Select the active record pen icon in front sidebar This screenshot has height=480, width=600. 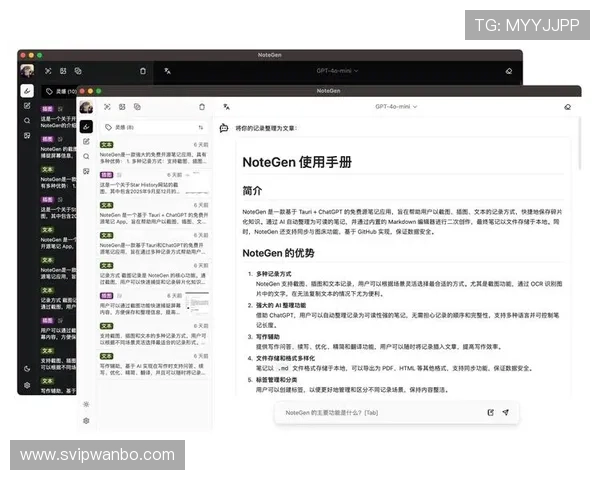point(86,126)
